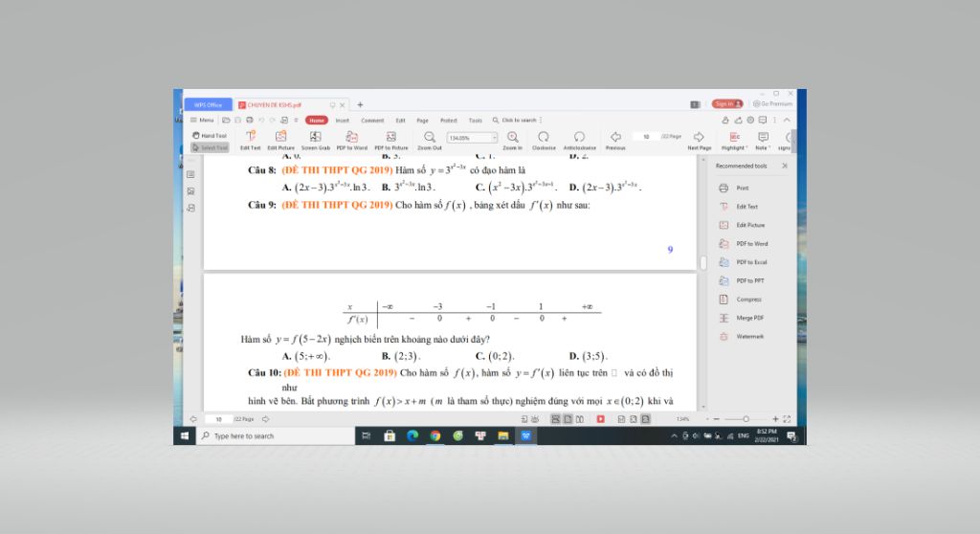Click Compress in Recommended tools
This screenshot has width=980, height=534.
740,300
